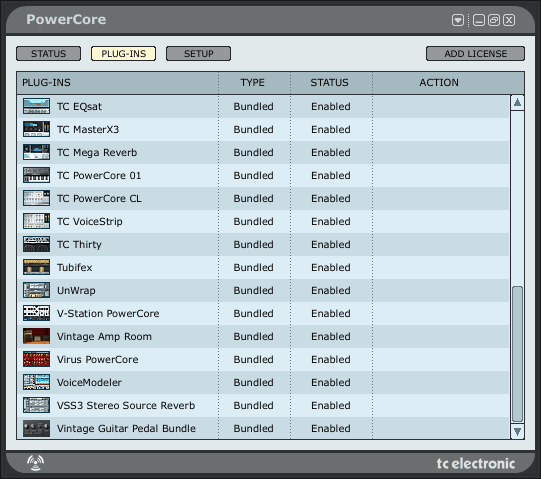541x479 pixels.
Task: Click the Vintage Guitar Pedal Bundle icon
Action: (x=36, y=428)
